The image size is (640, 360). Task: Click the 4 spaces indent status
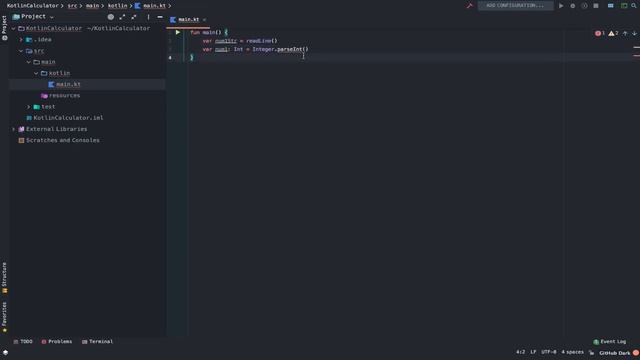coord(572,352)
